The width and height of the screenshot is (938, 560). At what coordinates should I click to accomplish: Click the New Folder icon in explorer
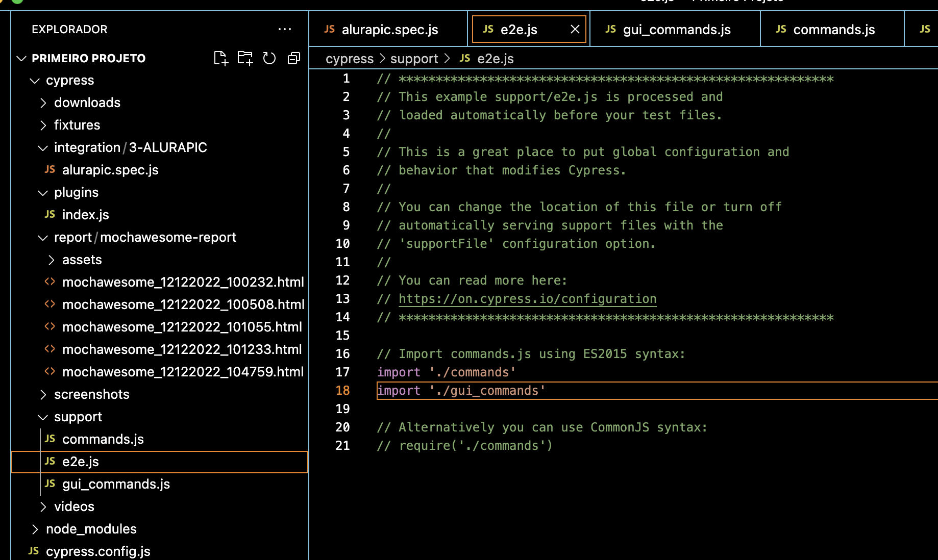[245, 59]
